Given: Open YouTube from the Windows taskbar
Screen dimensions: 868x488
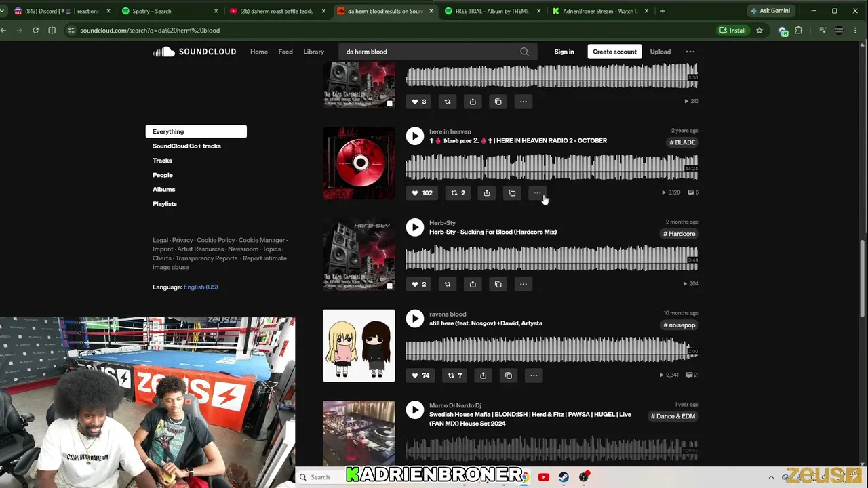Looking at the screenshot, I should click(543, 477).
